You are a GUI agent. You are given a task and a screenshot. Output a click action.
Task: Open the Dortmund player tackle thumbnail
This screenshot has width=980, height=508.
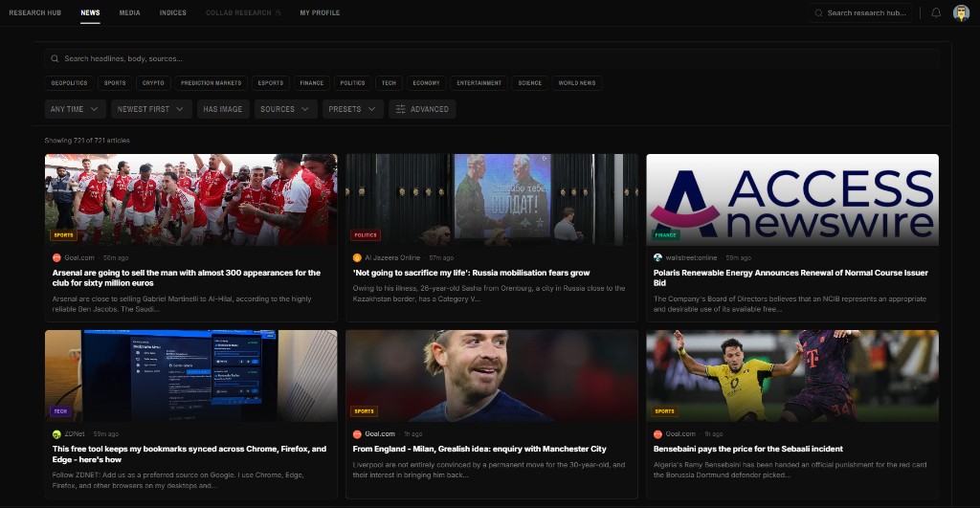coord(792,376)
